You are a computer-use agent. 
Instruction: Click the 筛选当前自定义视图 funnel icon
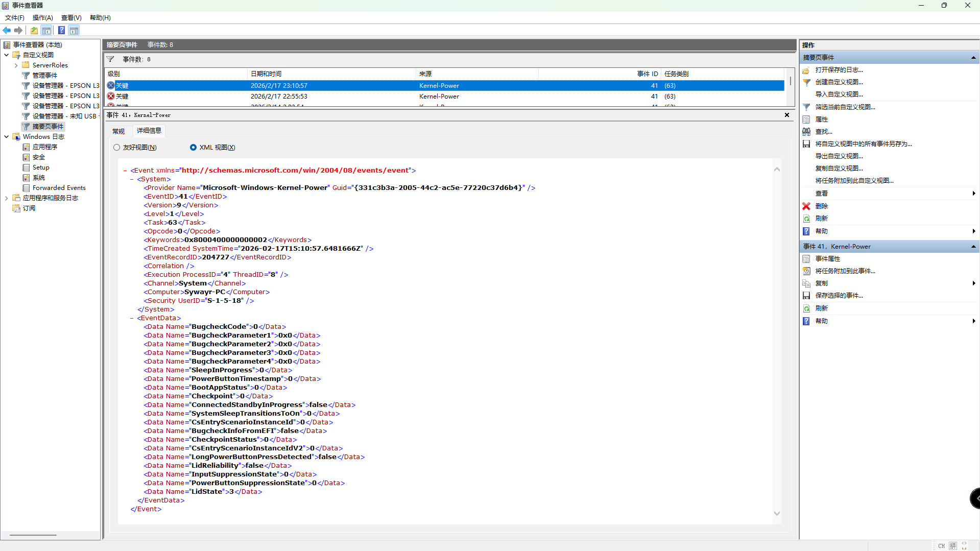[x=806, y=107]
